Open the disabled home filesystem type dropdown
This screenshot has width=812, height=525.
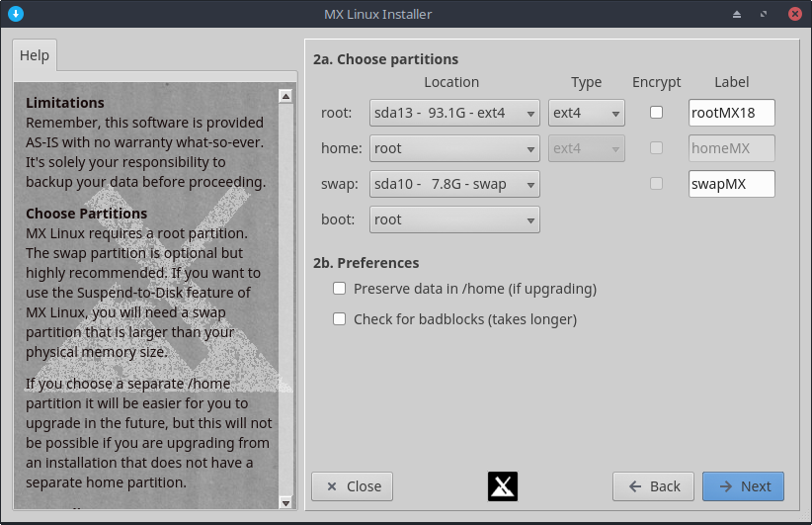coord(587,148)
